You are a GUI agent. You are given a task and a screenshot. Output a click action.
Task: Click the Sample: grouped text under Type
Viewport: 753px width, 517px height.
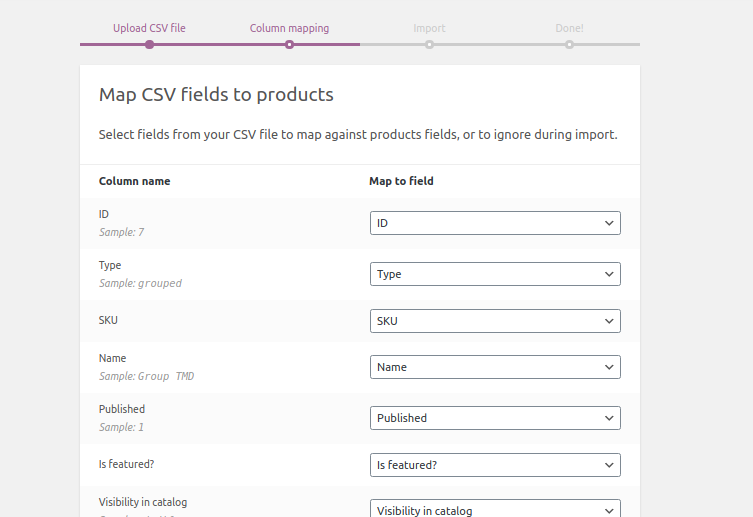click(140, 283)
